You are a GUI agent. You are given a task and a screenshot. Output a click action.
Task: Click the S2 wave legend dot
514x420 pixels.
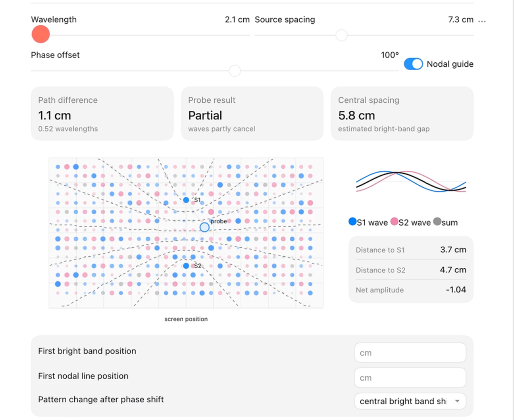(x=395, y=221)
